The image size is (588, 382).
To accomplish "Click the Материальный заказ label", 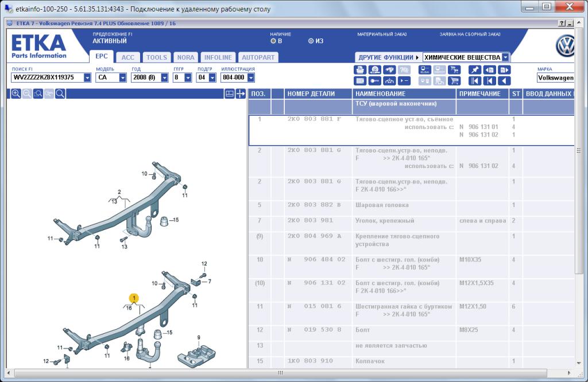I will [382, 34].
